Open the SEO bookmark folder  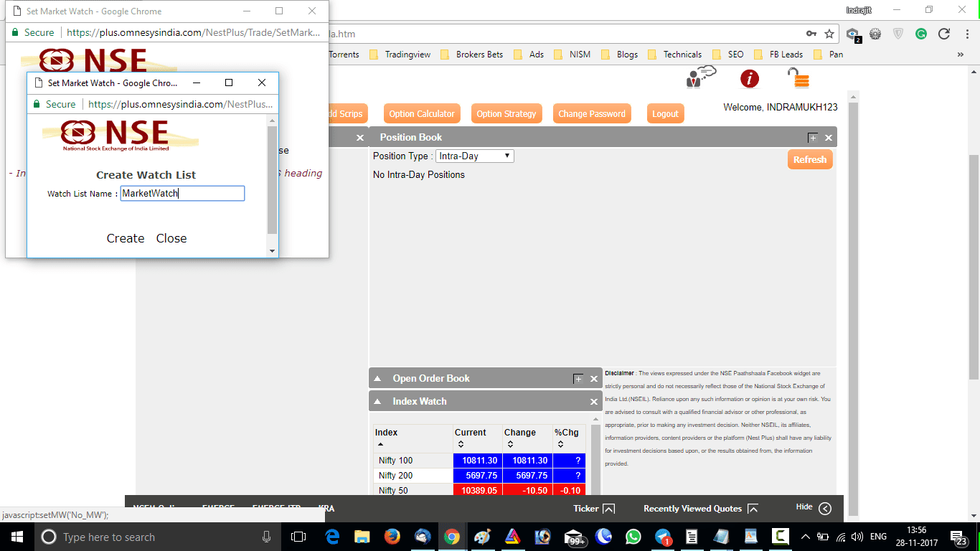point(728,55)
